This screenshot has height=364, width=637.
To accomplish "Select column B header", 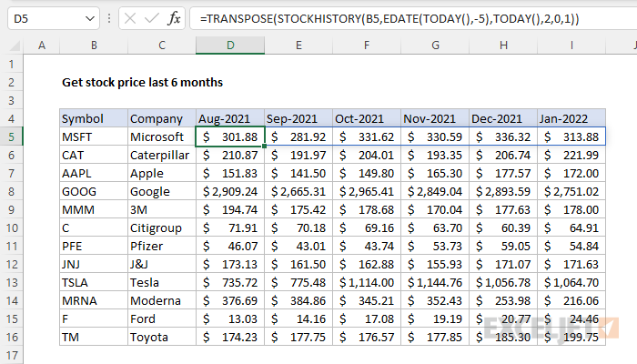I will tap(93, 45).
